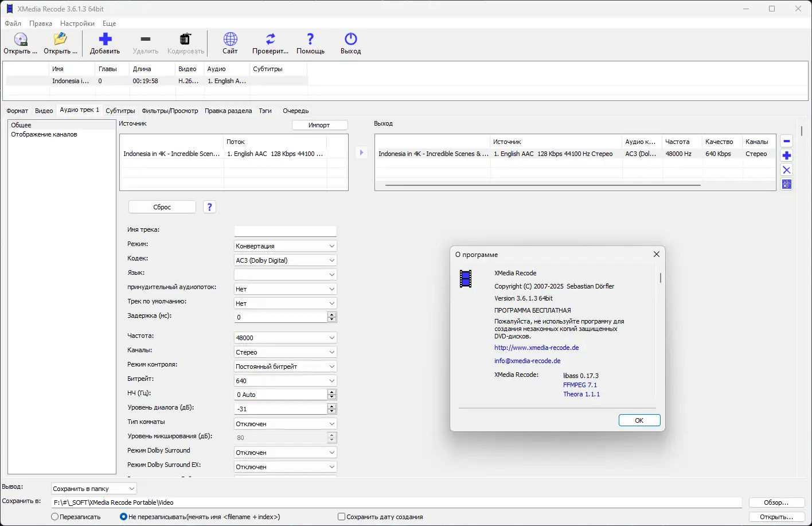812x526 pixels.
Task: Switch to the Тэги tab
Action: (265, 111)
